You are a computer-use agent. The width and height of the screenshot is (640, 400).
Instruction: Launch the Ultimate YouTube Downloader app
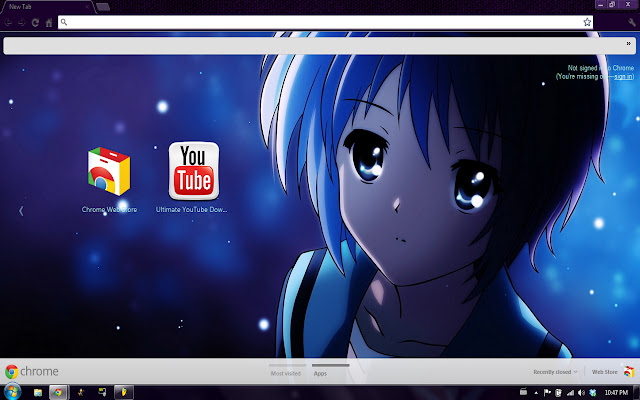point(194,171)
